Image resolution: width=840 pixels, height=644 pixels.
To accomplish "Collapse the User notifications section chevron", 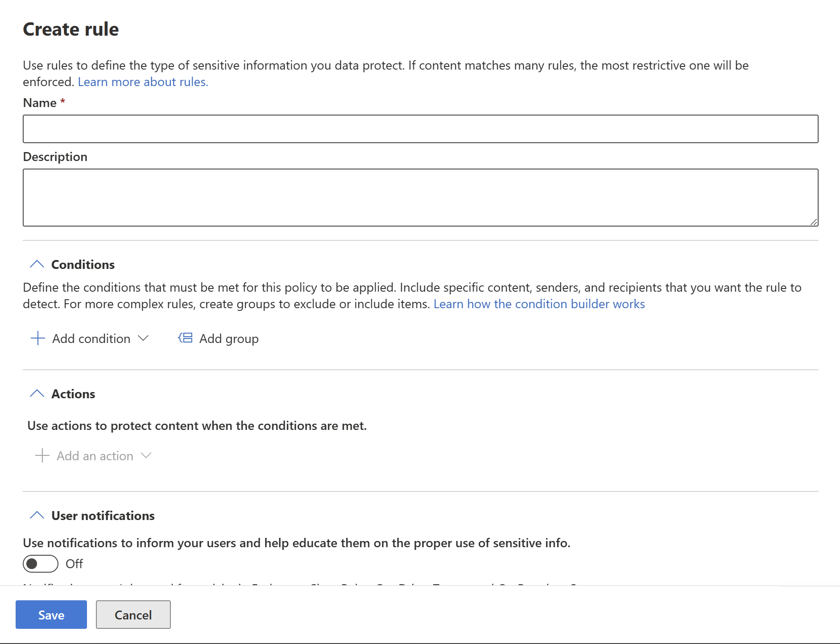I will point(37,515).
